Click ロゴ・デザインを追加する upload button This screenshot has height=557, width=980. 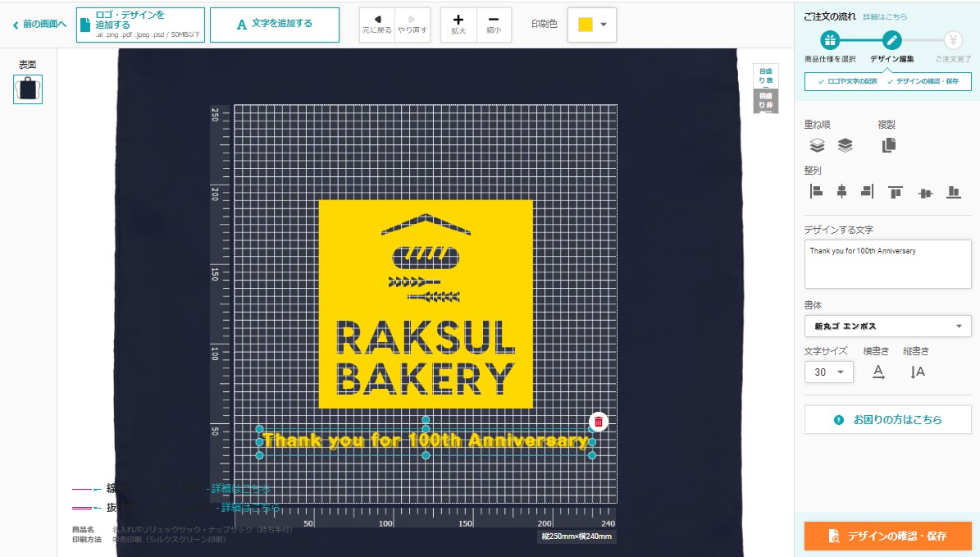140,25
